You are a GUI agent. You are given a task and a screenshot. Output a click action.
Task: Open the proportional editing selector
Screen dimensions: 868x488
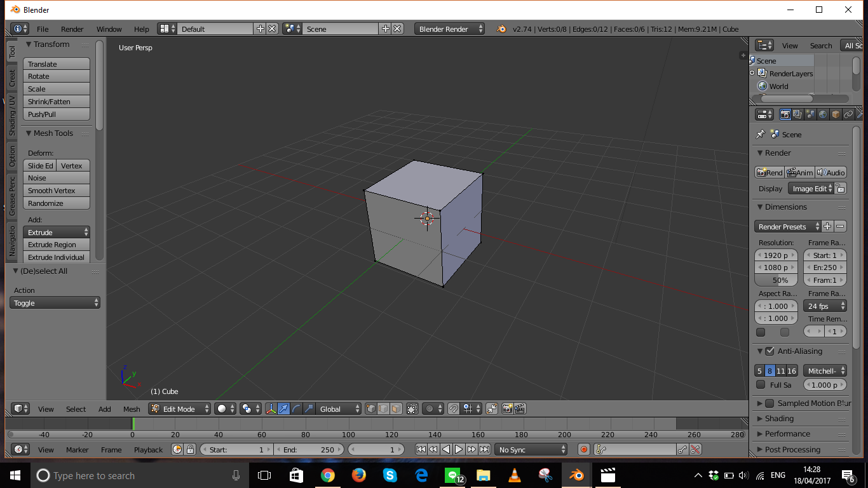(x=433, y=409)
